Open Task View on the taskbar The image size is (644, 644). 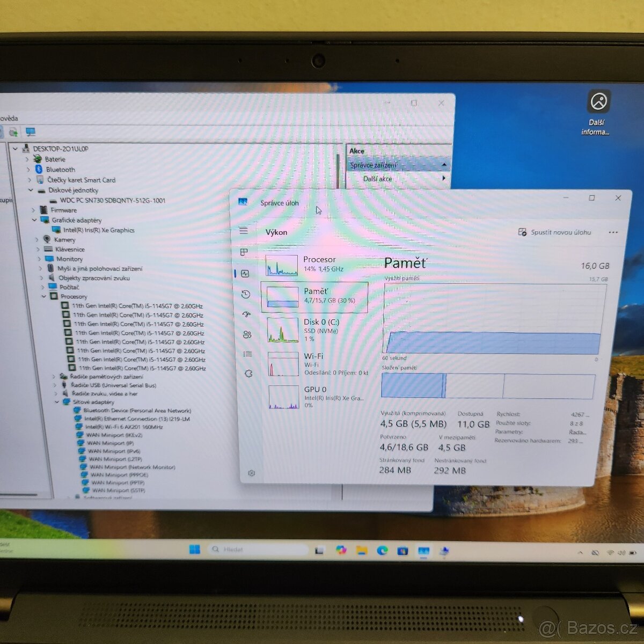coord(320,550)
